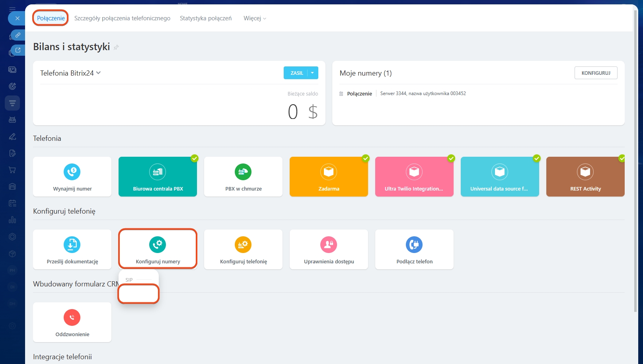Screen dimensions: 643x364
Task: Pin the Bilans i statystyki page
Action: coord(116,47)
